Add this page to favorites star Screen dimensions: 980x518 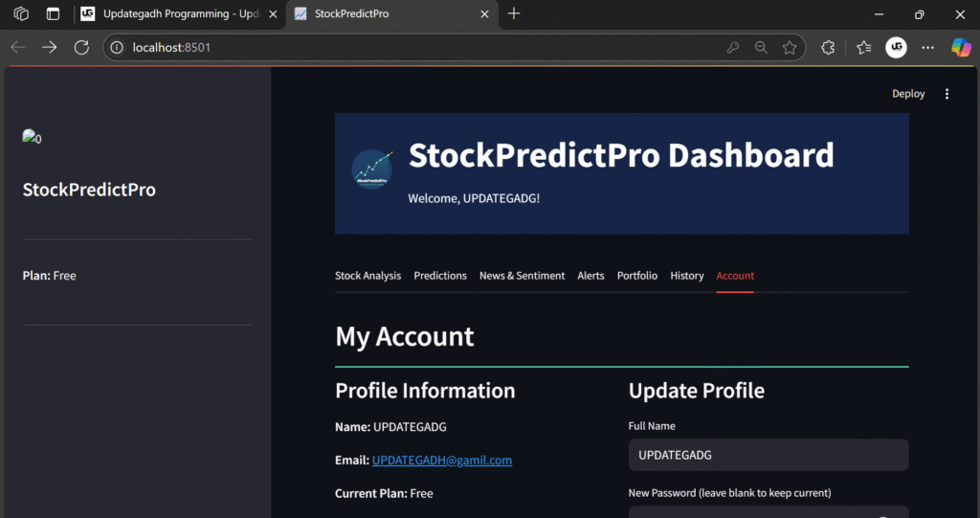tap(790, 48)
